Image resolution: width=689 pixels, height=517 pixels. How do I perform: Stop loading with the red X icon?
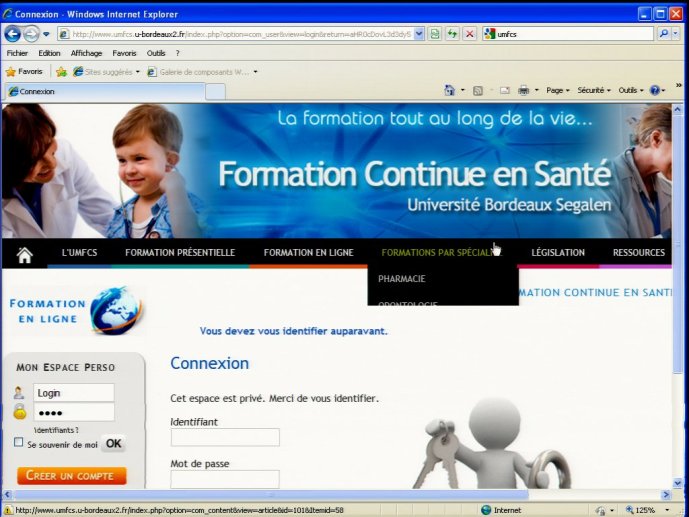[x=470, y=34]
